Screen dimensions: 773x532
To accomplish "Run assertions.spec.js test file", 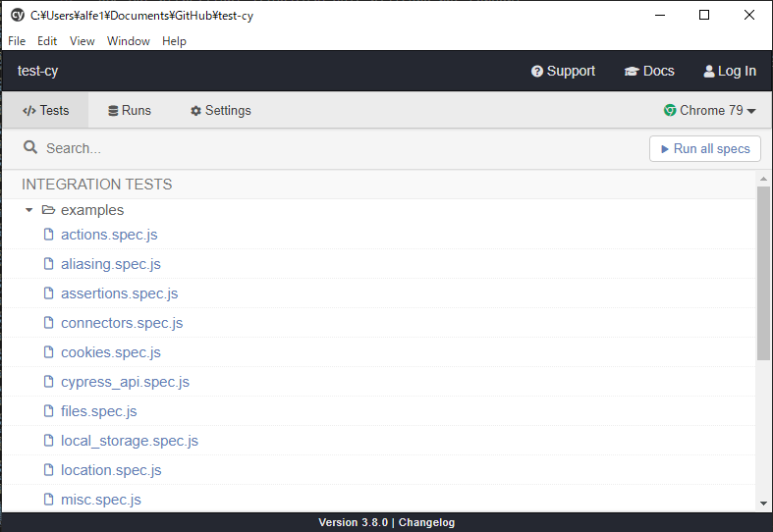I will point(119,293).
